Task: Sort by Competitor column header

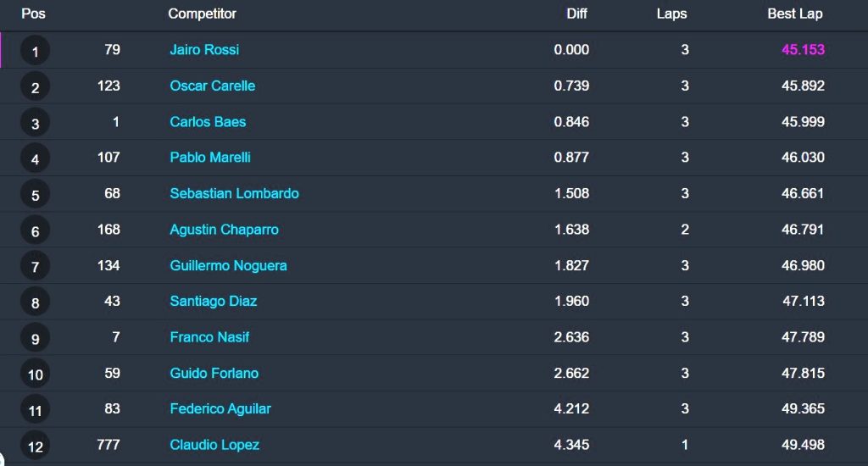Action: click(x=202, y=14)
